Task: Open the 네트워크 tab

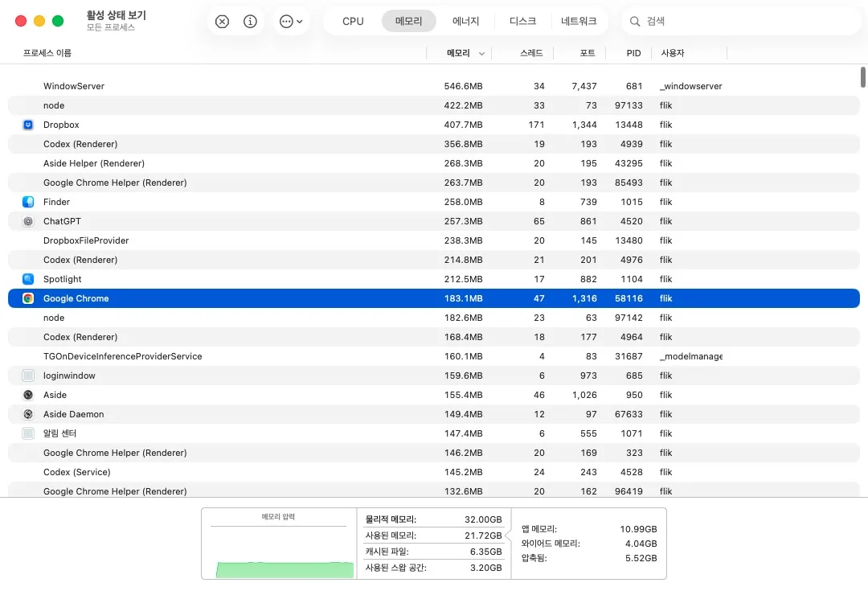Action: (579, 21)
